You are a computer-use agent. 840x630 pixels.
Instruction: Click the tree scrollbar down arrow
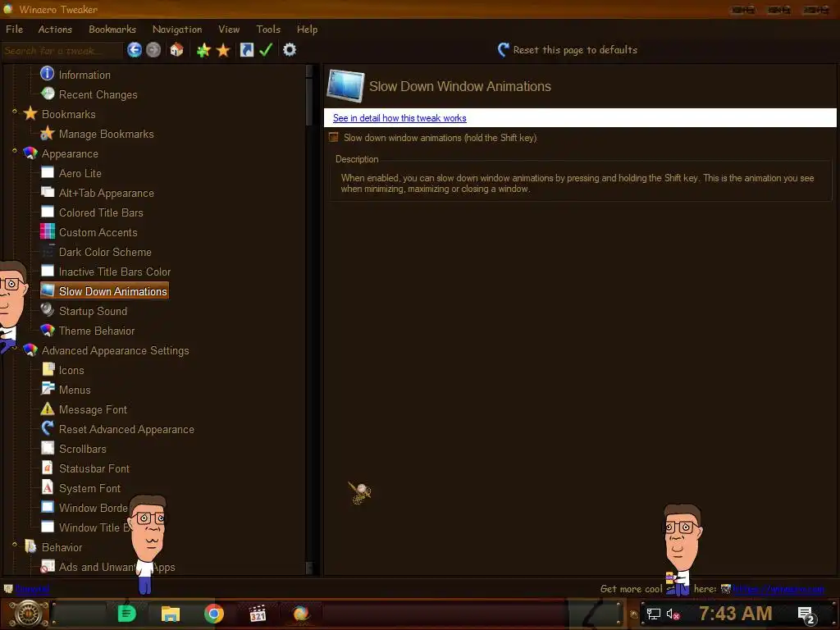coord(309,568)
